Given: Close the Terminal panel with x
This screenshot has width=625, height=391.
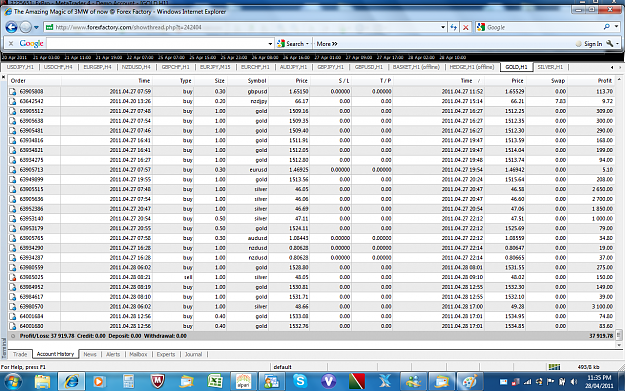Looking at the screenshot, I should pos(4,77).
